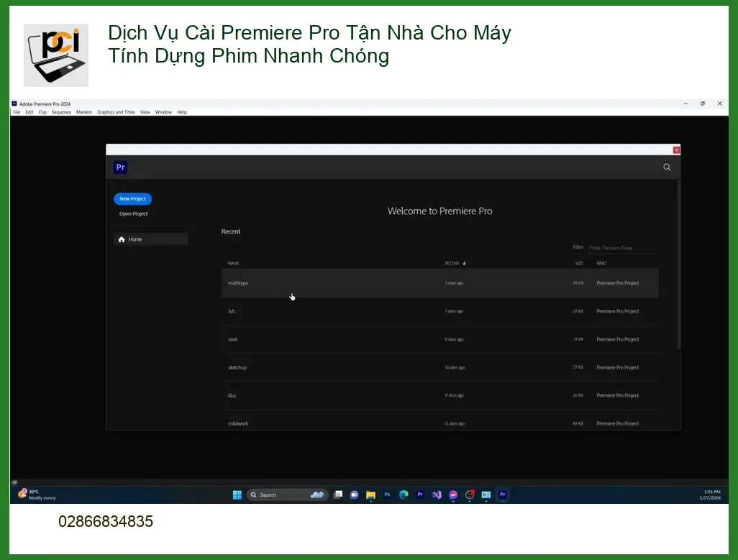
Task: Open the Windows Start menu
Action: coord(237,495)
